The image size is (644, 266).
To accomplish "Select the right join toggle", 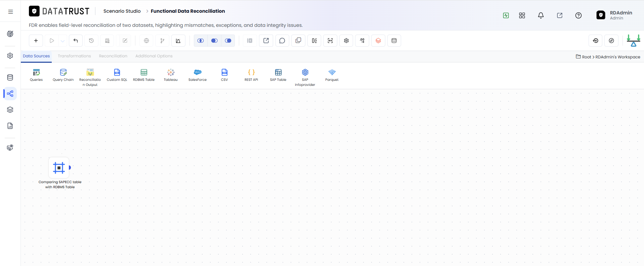I will 228,41.
